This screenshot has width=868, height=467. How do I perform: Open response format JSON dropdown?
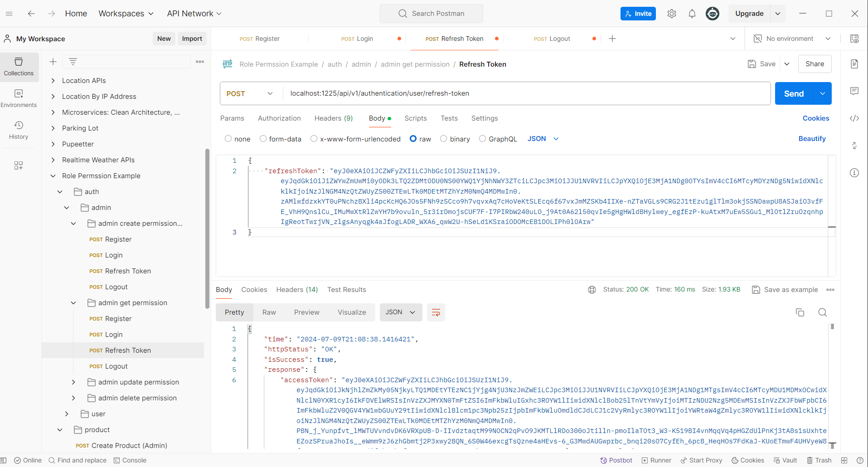coord(401,312)
